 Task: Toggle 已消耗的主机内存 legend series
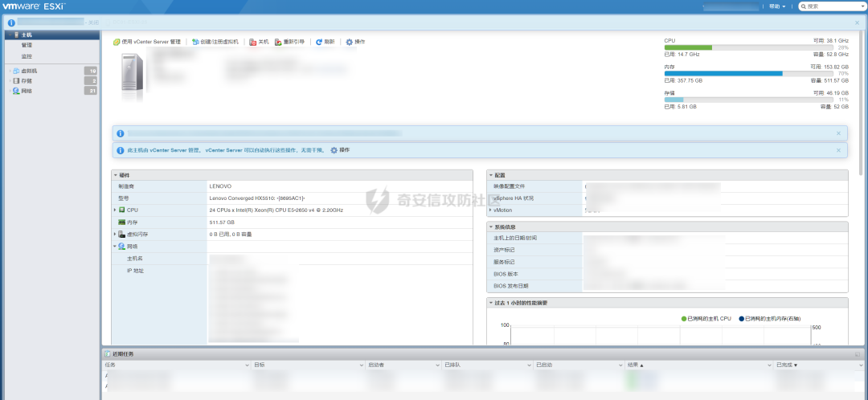click(x=769, y=319)
